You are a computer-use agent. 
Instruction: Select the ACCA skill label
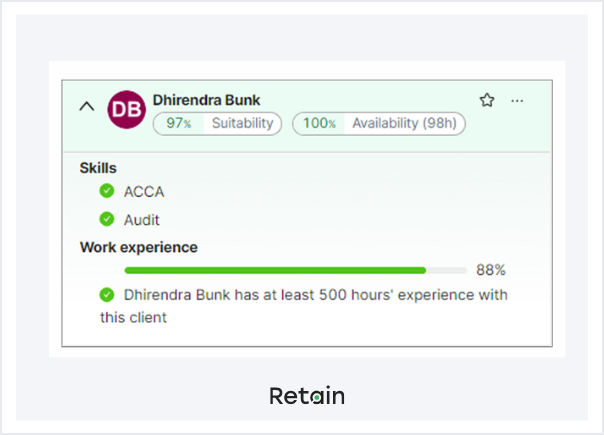click(x=144, y=192)
